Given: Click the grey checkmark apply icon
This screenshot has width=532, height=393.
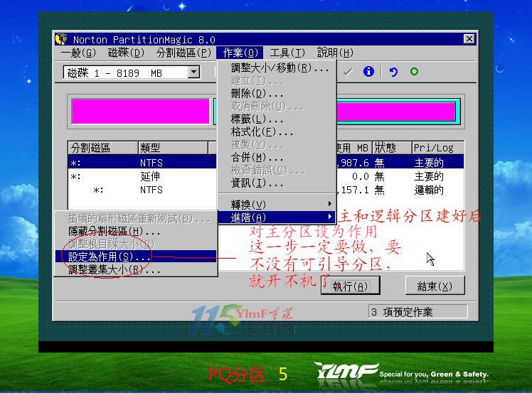Looking at the screenshot, I should pyautogui.click(x=348, y=72).
